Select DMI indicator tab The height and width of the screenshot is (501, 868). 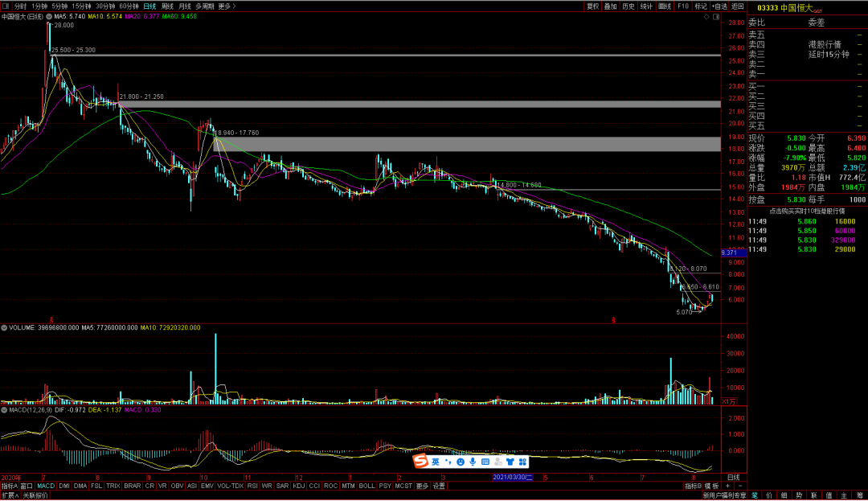[x=64, y=486]
